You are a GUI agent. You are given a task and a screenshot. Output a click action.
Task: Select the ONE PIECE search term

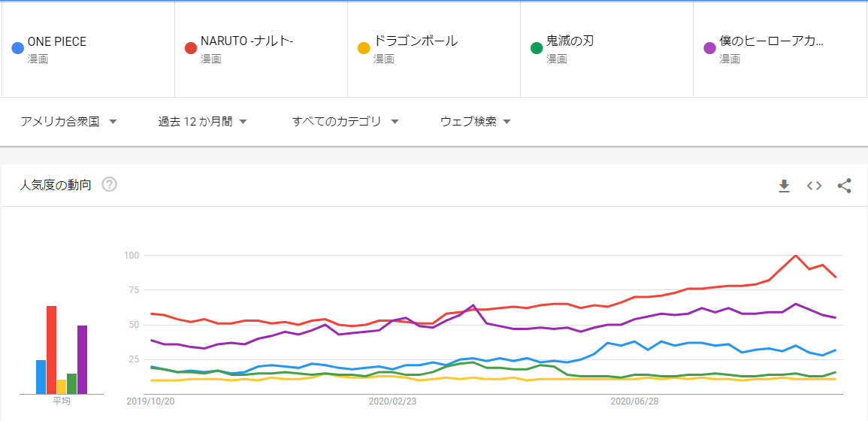(x=57, y=41)
